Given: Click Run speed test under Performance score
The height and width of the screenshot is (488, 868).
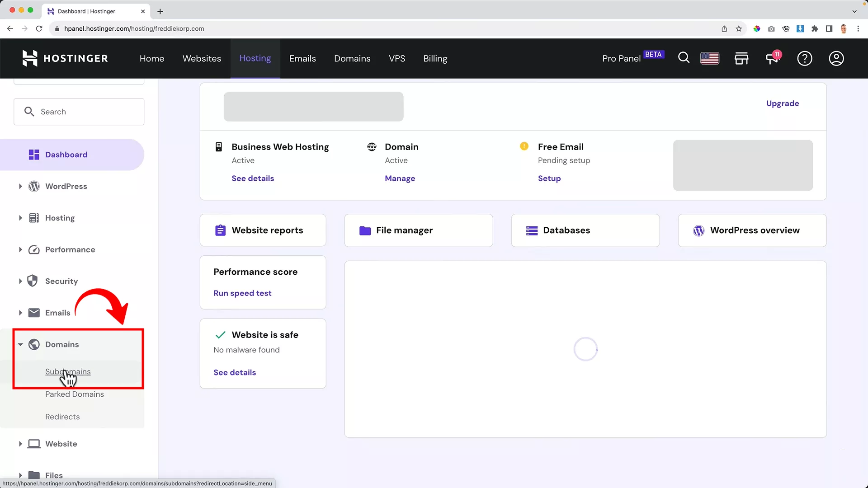Looking at the screenshot, I should (242, 293).
